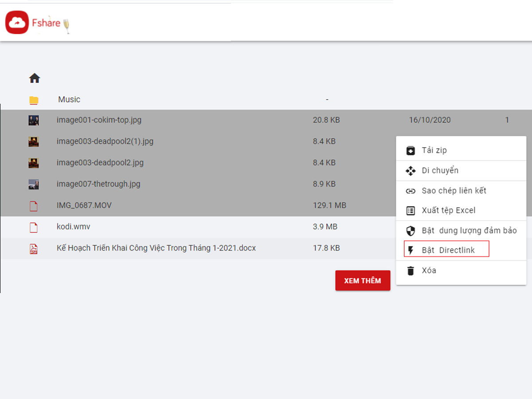Enable 'Bật Directlink' option

[448, 250]
